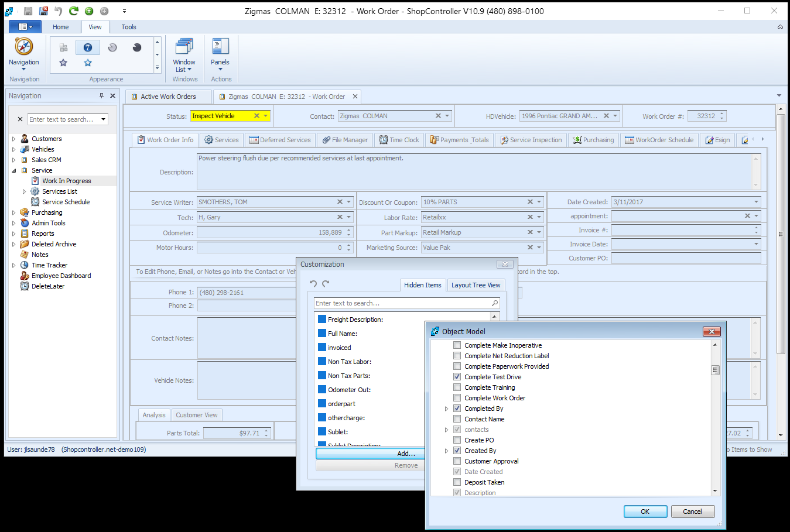Open the Navigation compass ribbon button

pyautogui.click(x=24, y=54)
